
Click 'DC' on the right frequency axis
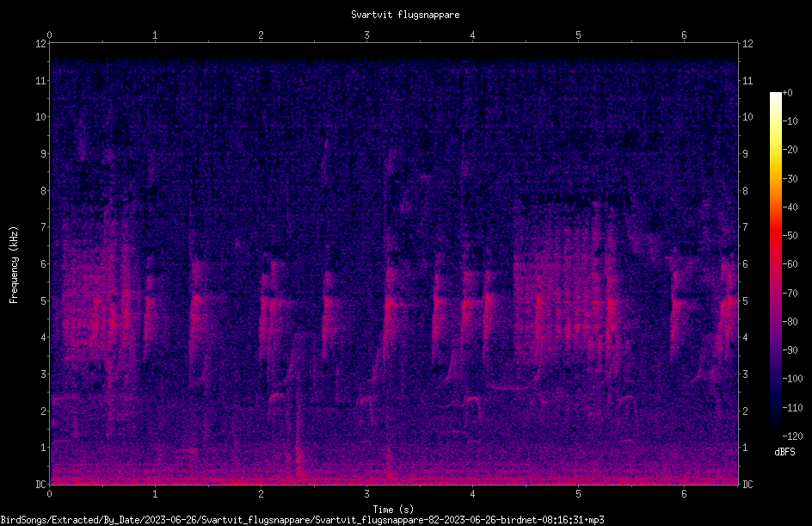[747, 485]
